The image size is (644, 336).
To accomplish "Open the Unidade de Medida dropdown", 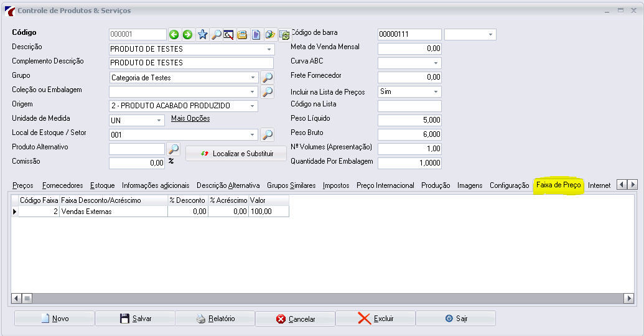I will point(159,120).
